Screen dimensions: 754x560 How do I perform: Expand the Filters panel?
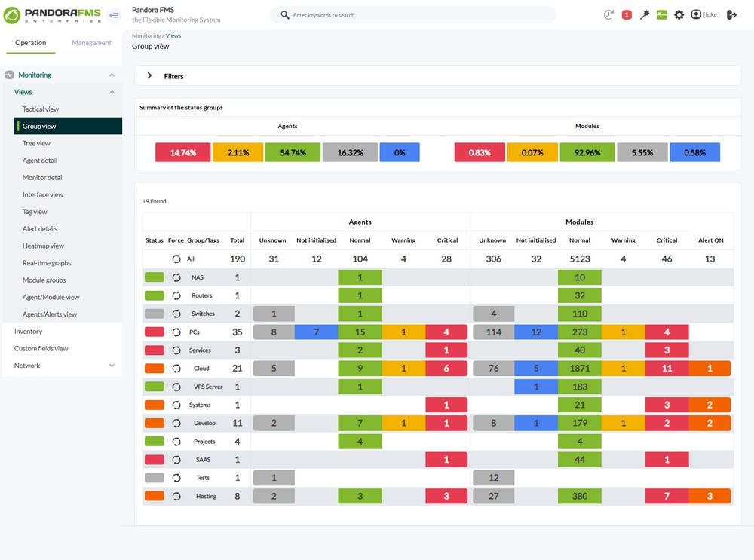pyautogui.click(x=149, y=76)
